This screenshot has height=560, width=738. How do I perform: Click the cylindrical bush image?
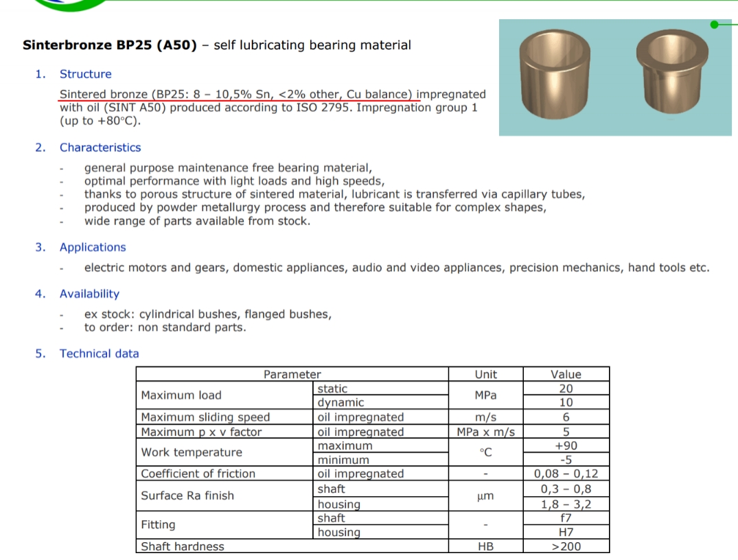click(x=555, y=74)
